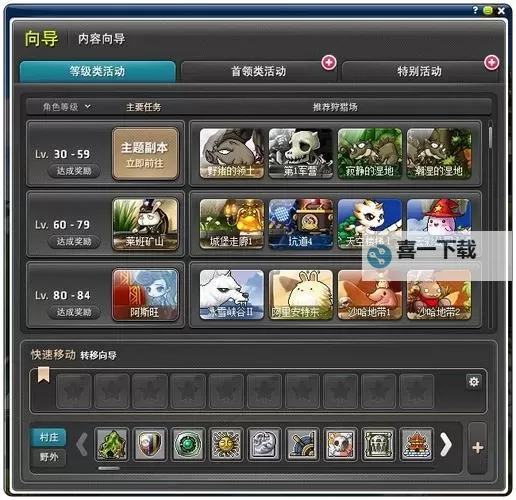Switch to 首领类活动 tab
The image size is (516, 500).
(259, 71)
